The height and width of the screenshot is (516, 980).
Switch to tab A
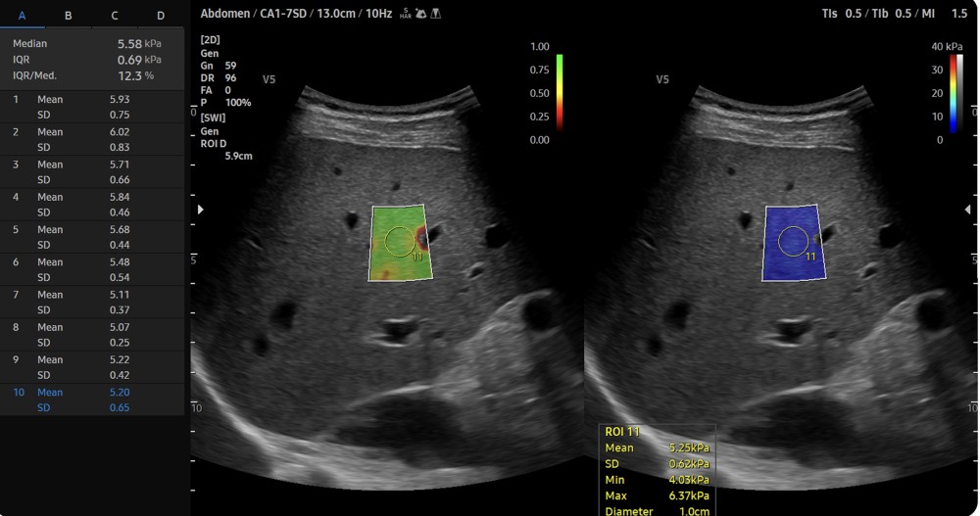pos(22,16)
